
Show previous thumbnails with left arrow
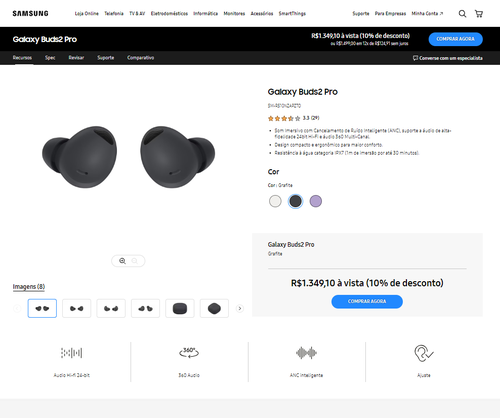point(17,308)
